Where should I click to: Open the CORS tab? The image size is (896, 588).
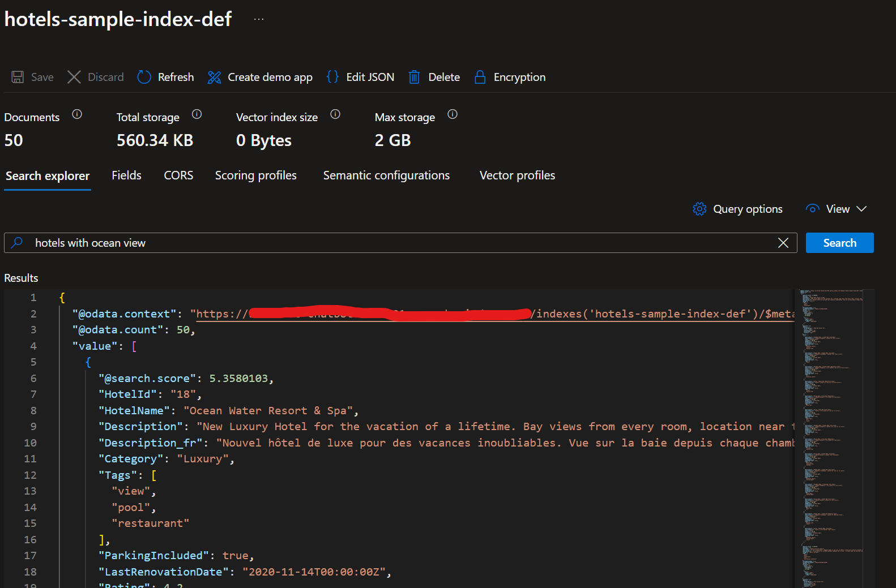pyautogui.click(x=178, y=175)
